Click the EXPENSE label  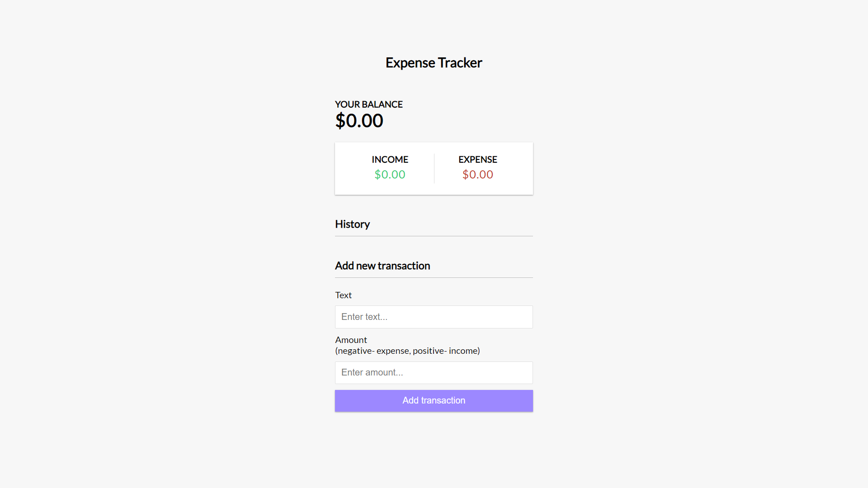(477, 160)
